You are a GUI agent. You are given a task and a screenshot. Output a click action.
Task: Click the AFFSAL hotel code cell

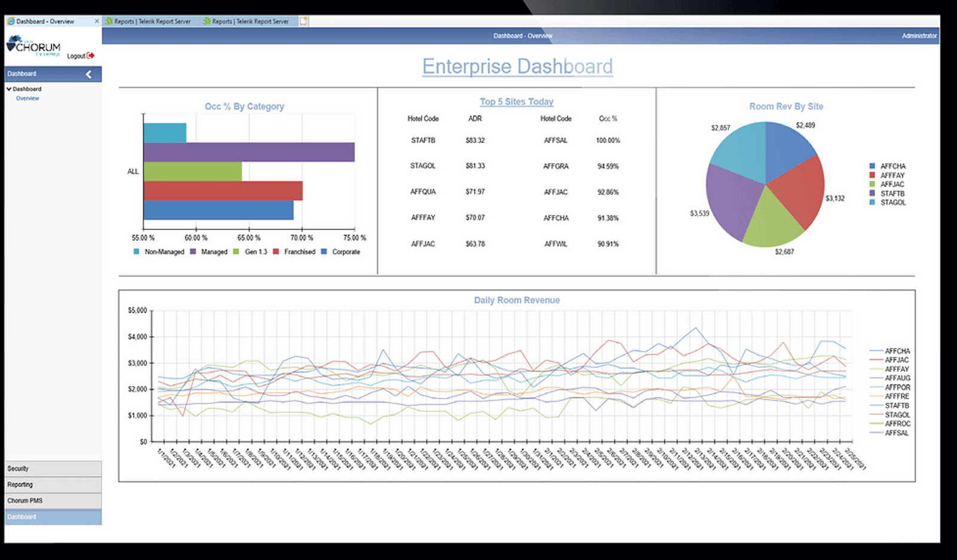click(x=556, y=140)
